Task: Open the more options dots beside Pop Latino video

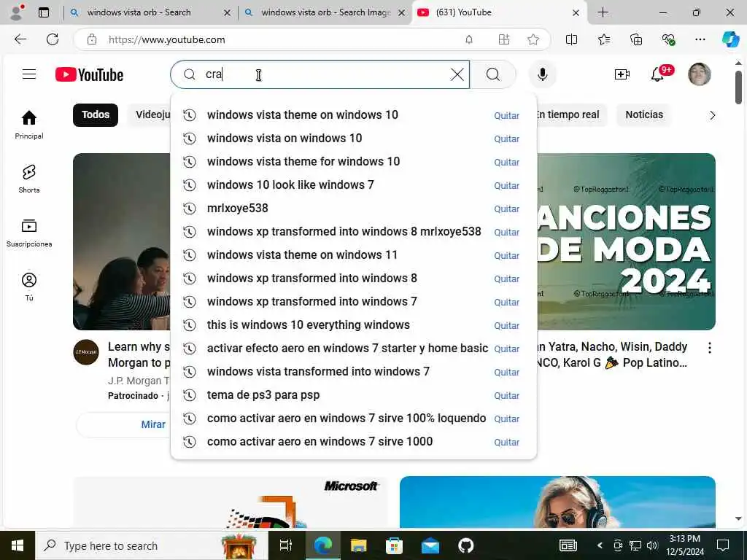Action: (x=709, y=348)
